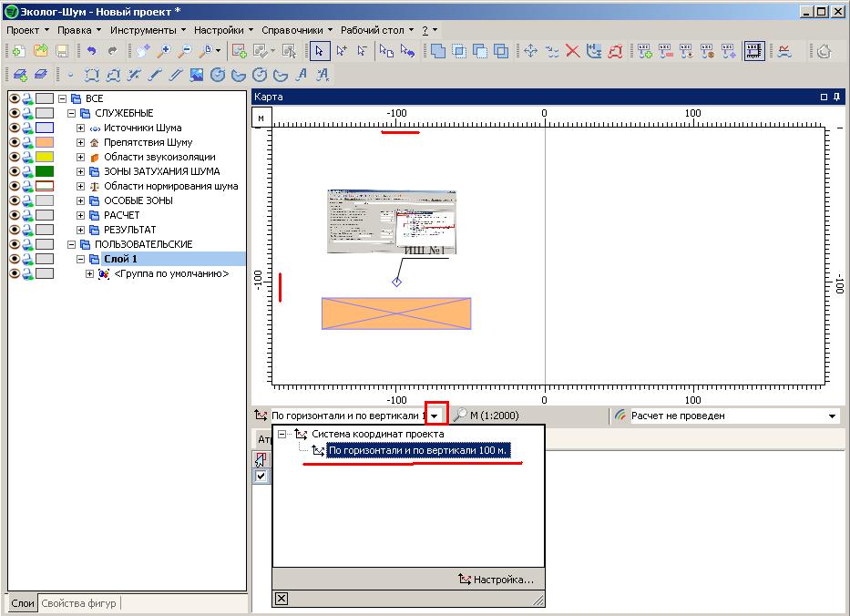Collapse the ПОЛЬЗОВАТЕЛЬСКИЕ tree node

pyautogui.click(x=71, y=244)
